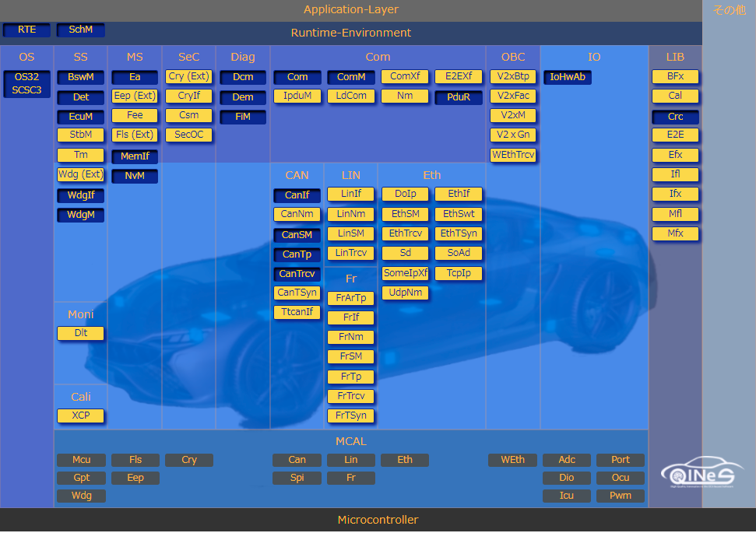Open the Dcm diagnostic module
This screenshot has width=756, height=533.
(243, 77)
